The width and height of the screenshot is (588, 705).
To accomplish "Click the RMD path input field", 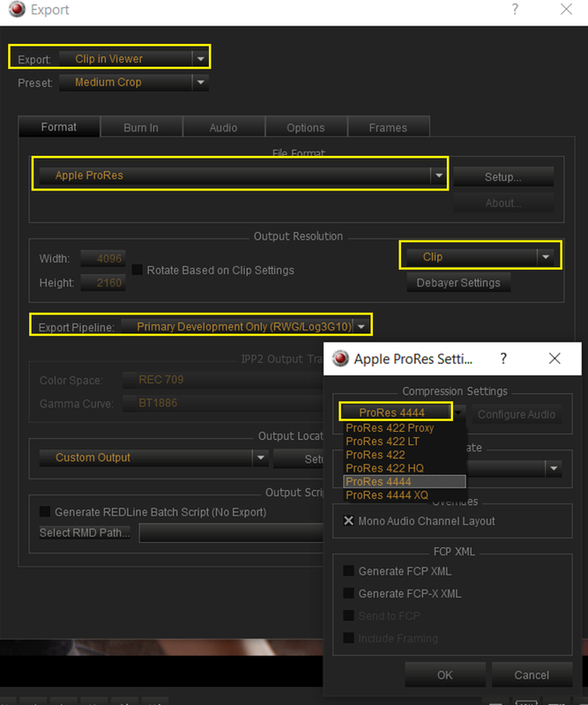I will 231,533.
